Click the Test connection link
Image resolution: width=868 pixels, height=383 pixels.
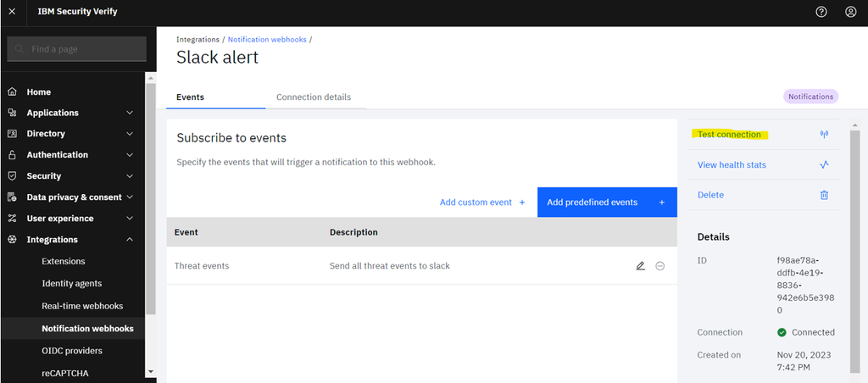[729, 135]
